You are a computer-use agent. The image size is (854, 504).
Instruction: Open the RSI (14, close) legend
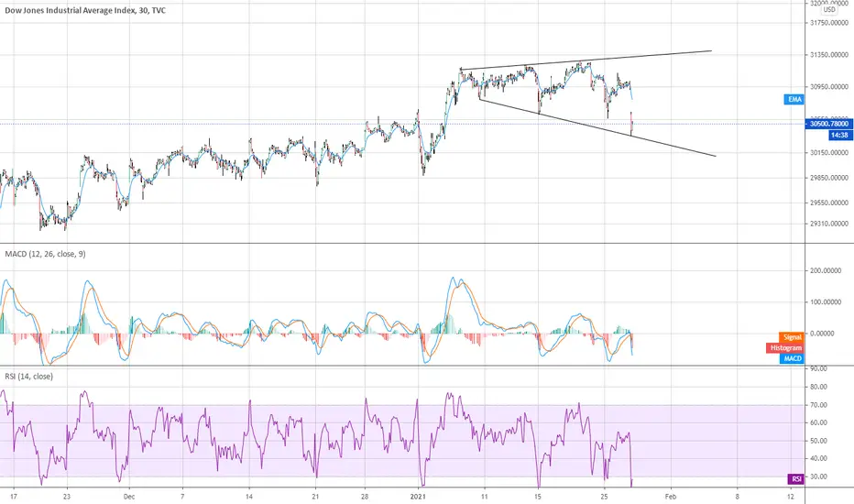tap(29, 377)
